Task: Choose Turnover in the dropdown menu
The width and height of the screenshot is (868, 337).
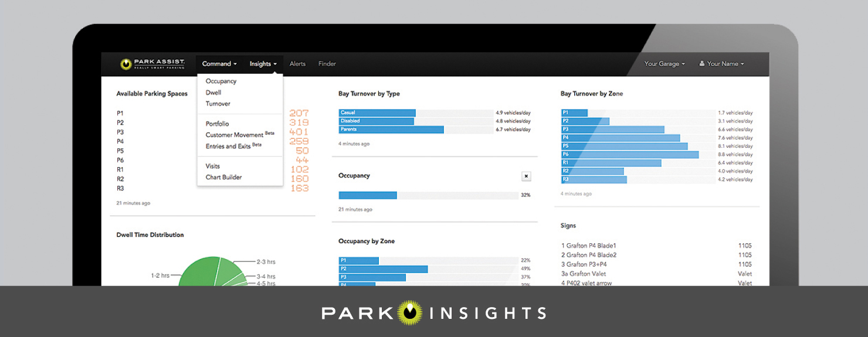Action: point(218,104)
